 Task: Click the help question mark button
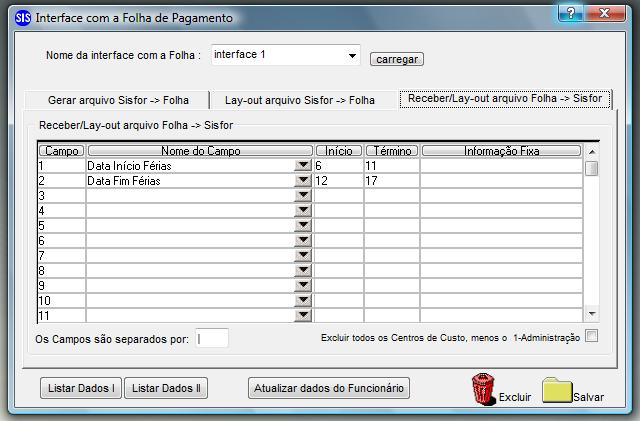tap(571, 13)
